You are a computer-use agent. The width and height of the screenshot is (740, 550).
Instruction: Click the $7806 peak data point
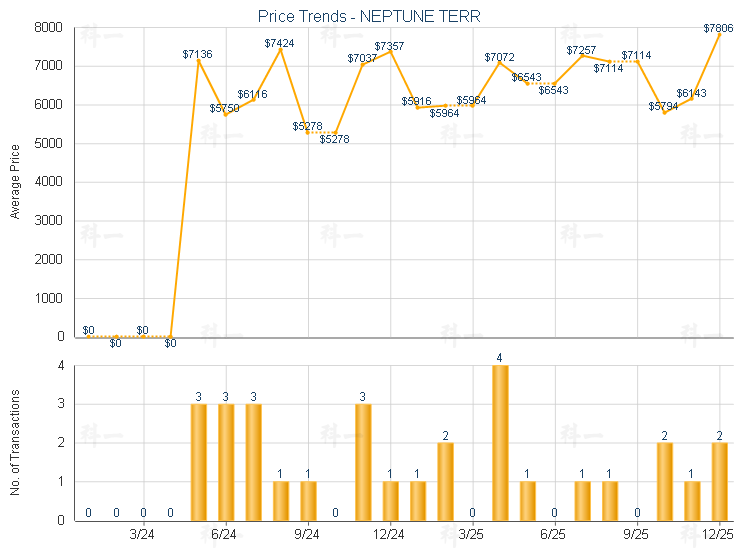click(x=719, y=34)
